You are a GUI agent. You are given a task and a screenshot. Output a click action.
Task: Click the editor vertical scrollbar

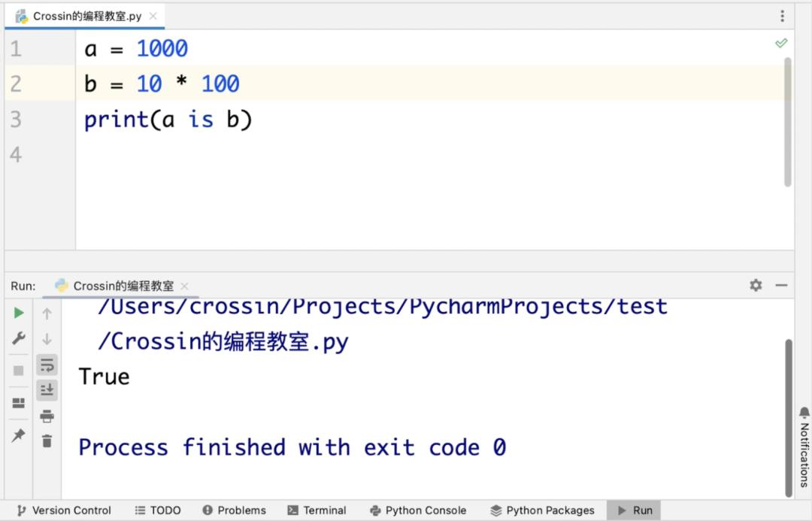(x=788, y=122)
